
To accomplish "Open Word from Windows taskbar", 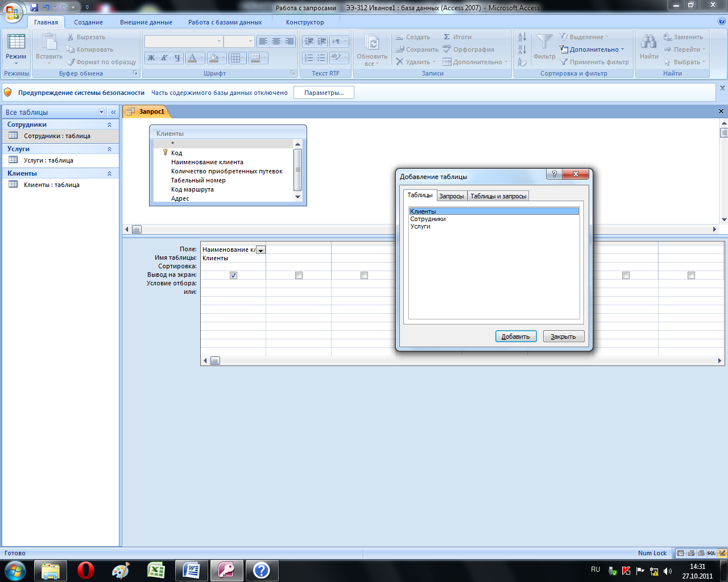I will [191, 570].
